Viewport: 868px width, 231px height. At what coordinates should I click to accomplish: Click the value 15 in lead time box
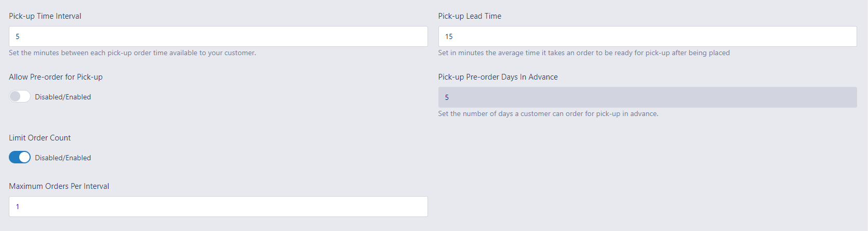(449, 36)
